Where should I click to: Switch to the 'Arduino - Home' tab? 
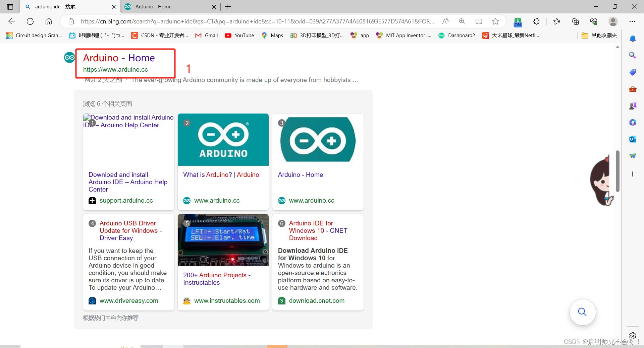point(170,7)
